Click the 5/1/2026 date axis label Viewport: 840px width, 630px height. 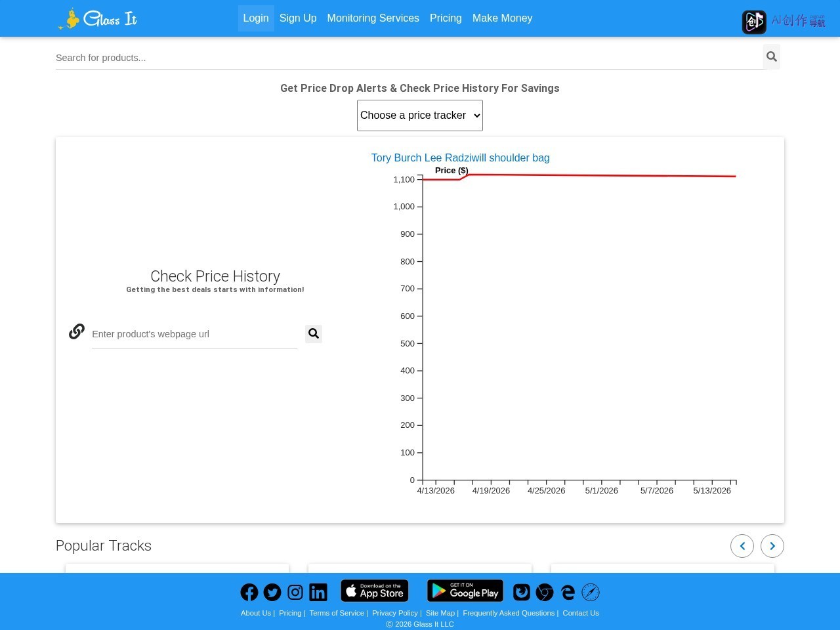point(602,491)
